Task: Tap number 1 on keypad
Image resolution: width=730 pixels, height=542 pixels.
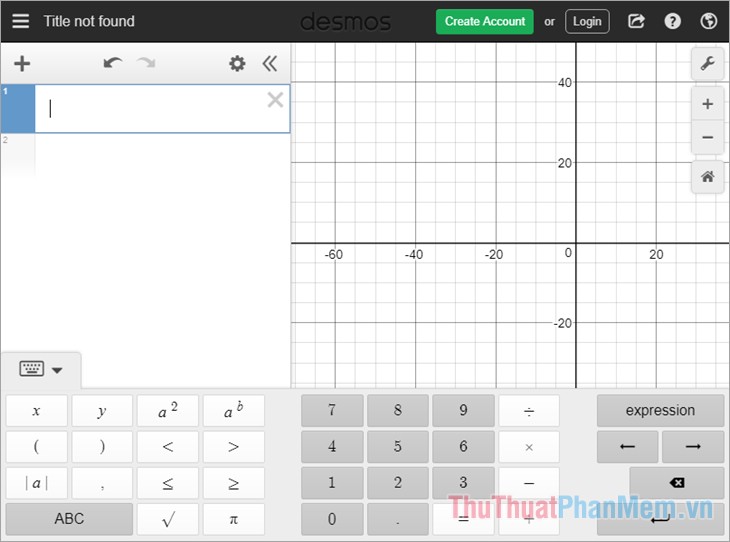Action: (x=332, y=483)
